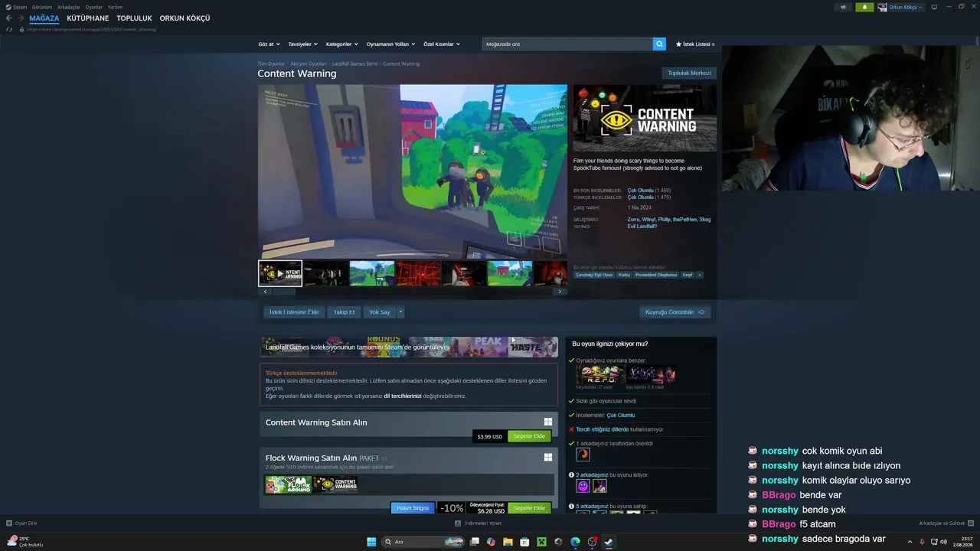
Task: Open the Minecraft creeper icon on the taskbar
Action: click(x=541, y=542)
